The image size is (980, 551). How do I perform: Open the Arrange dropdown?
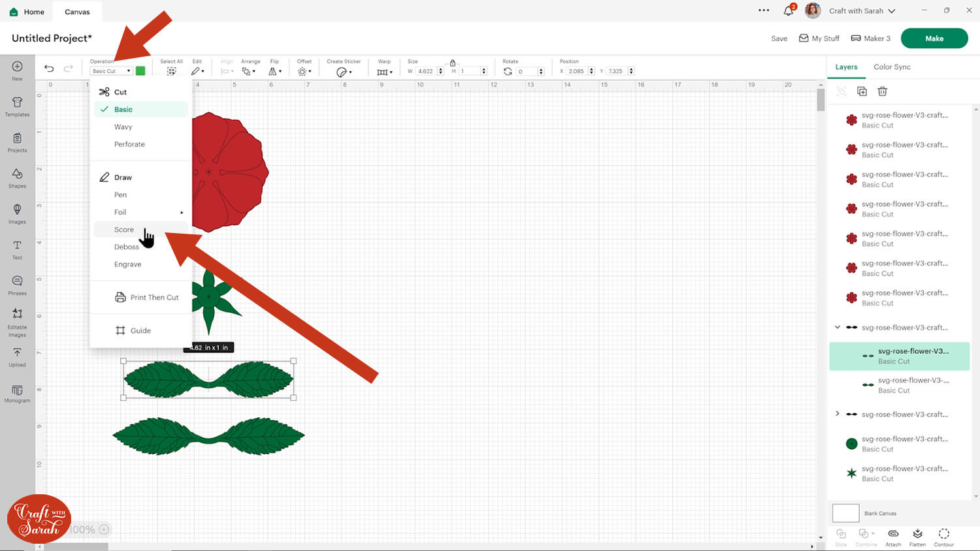[248, 71]
